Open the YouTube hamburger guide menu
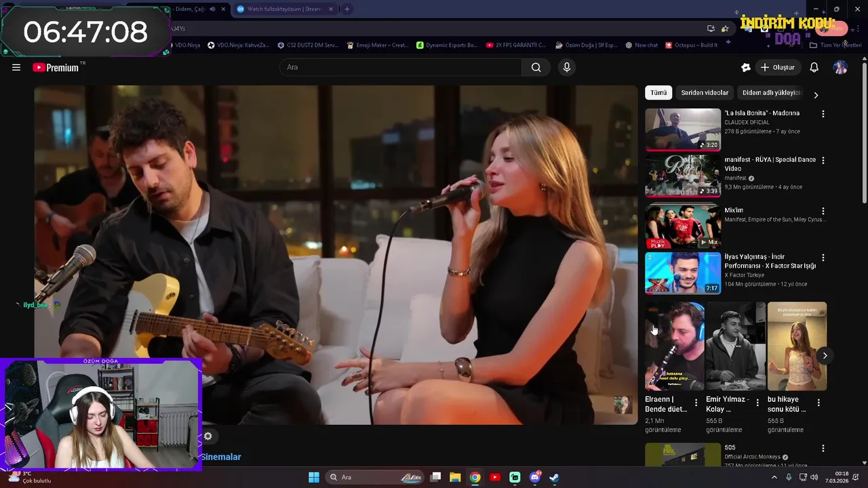This screenshot has height=488, width=868. click(x=16, y=67)
